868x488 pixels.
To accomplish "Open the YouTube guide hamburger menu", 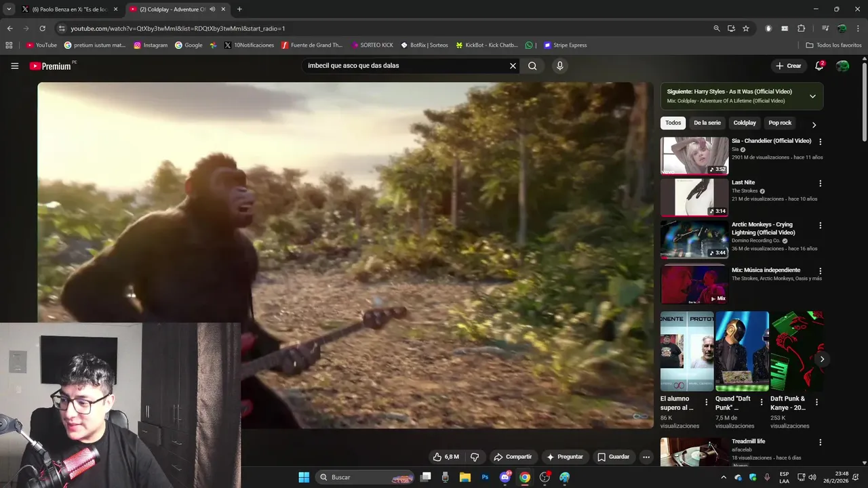I will [14, 66].
